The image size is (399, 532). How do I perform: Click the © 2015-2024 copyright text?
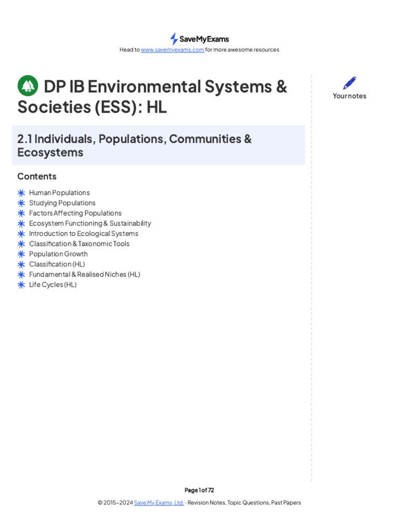[115, 502]
